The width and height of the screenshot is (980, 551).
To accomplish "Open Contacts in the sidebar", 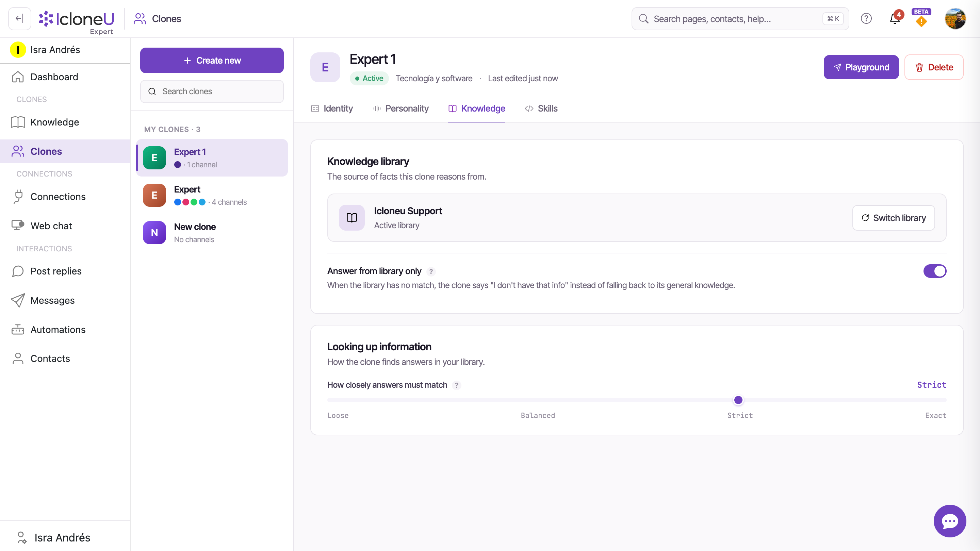I will click(x=65, y=358).
